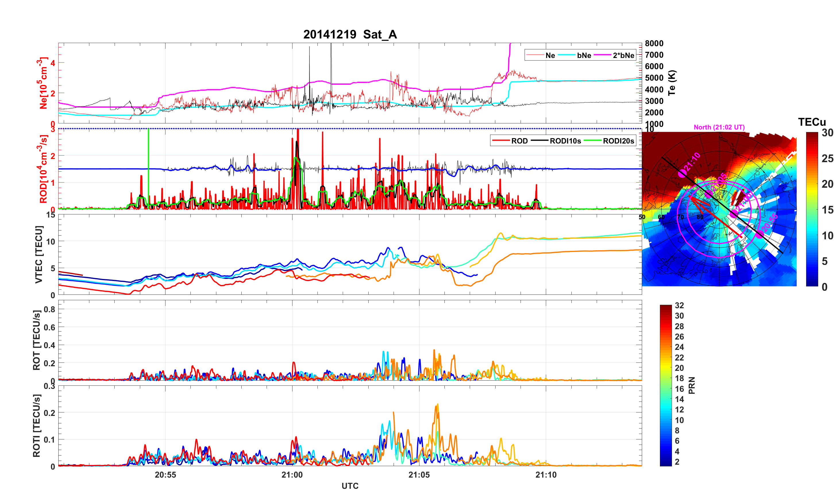Viewport: 834px width, 504px height.
Task: Click the 20:55 time tick label
Action: pyautogui.click(x=165, y=474)
